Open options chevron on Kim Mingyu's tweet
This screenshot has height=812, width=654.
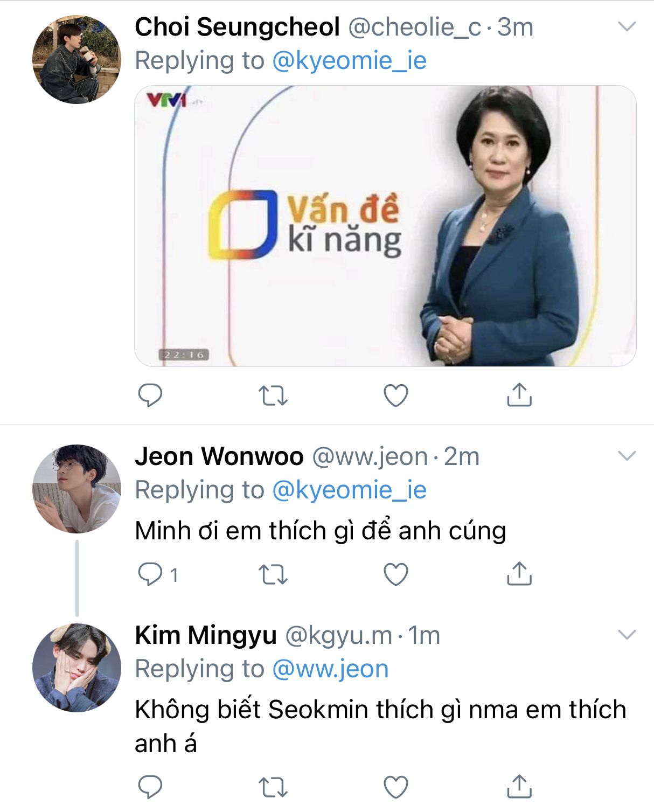(627, 635)
